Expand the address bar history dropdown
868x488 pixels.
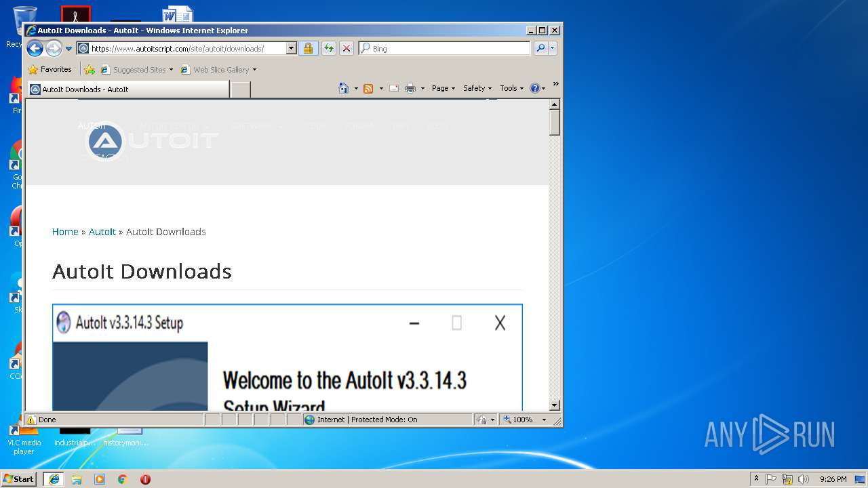292,49
